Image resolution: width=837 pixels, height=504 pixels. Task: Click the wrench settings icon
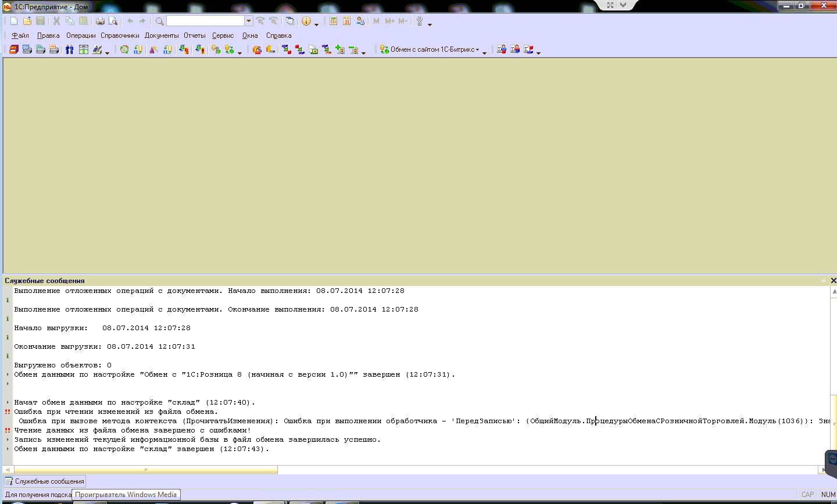[x=419, y=21]
